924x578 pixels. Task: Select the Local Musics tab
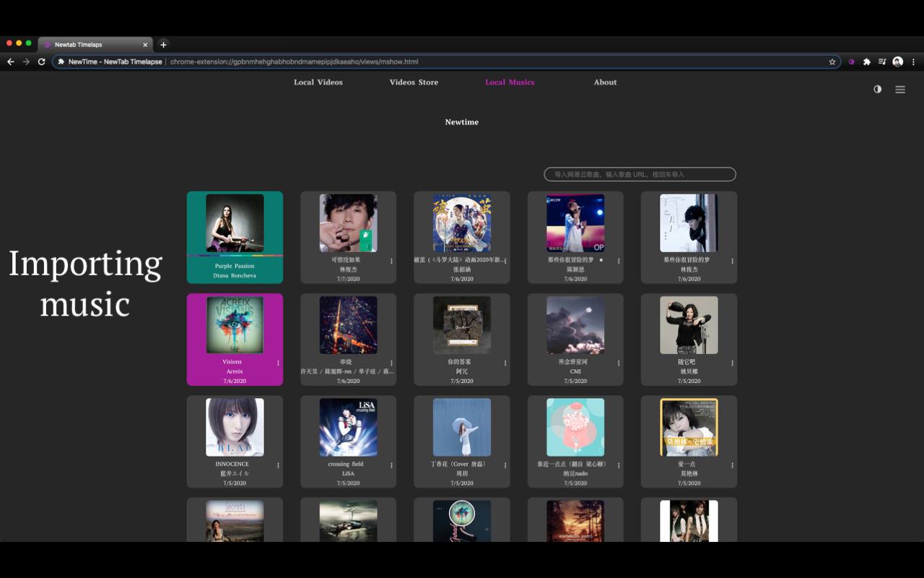[x=510, y=82]
